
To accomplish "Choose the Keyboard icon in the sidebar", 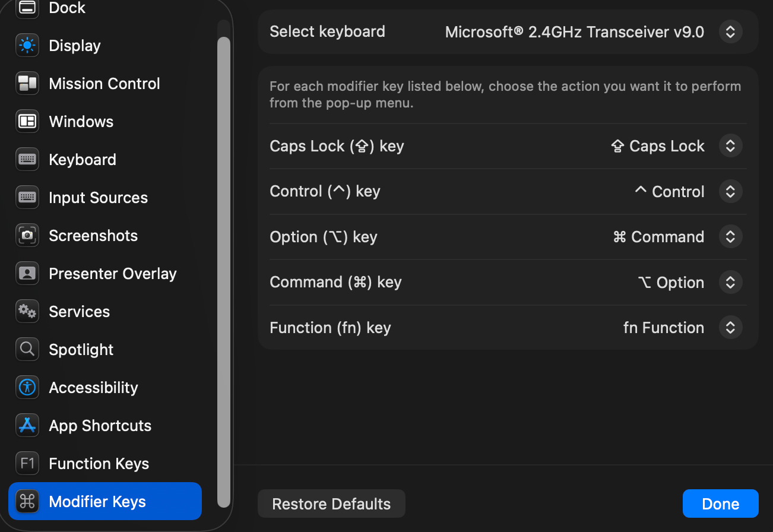I will pyautogui.click(x=27, y=160).
